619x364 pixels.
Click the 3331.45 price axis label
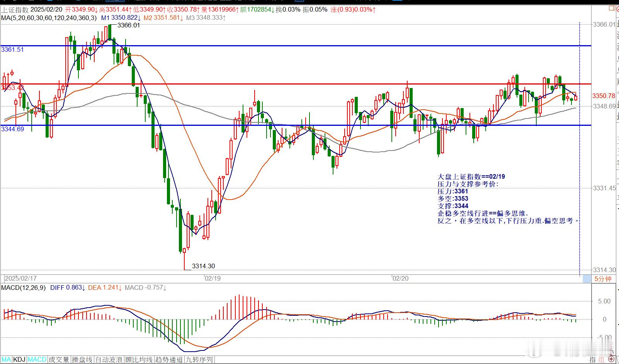[604, 188]
